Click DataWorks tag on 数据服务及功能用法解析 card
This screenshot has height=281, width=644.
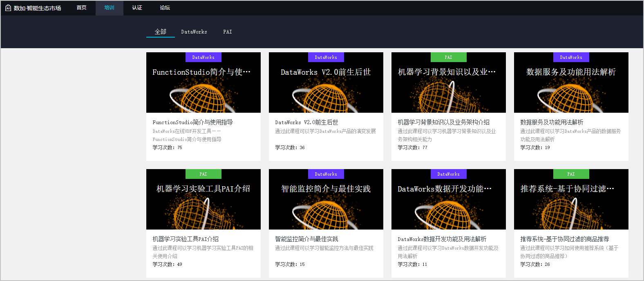pos(571,57)
